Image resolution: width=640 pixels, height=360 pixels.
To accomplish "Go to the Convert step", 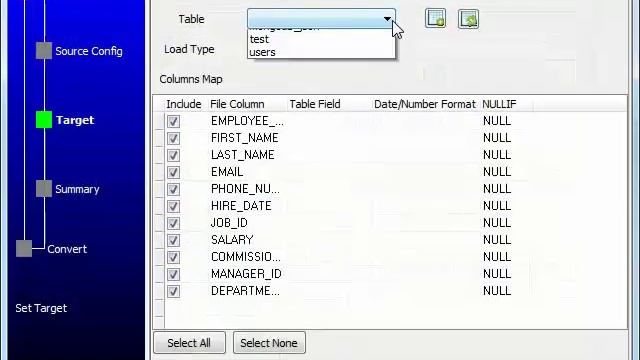I will click(67, 249).
